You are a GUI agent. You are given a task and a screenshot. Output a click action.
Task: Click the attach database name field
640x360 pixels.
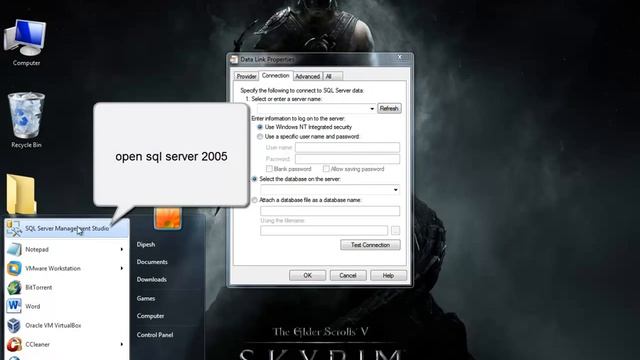(x=330, y=211)
